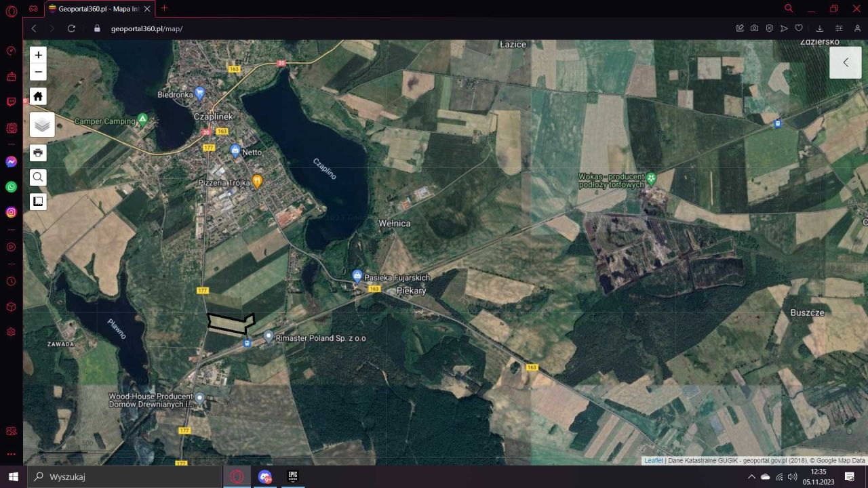This screenshot has width=868, height=488.
Task: Open the map search tool
Action: (38, 177)
